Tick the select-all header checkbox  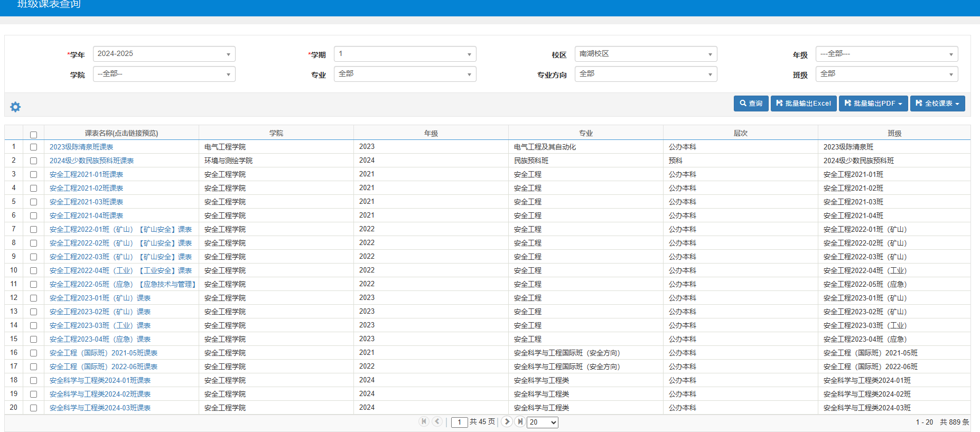click(x=33, y=135)
